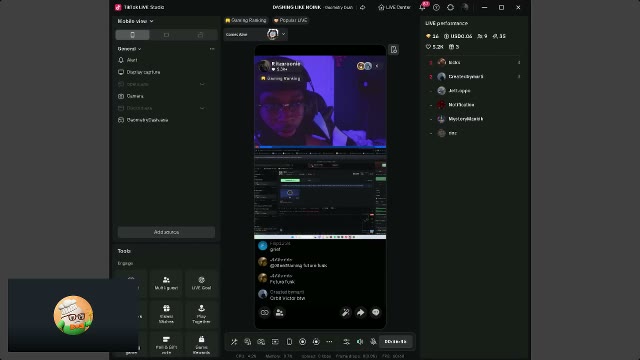Open the Mobile view dropdown
The image size is (640, 360).
(x=135, y=21)
